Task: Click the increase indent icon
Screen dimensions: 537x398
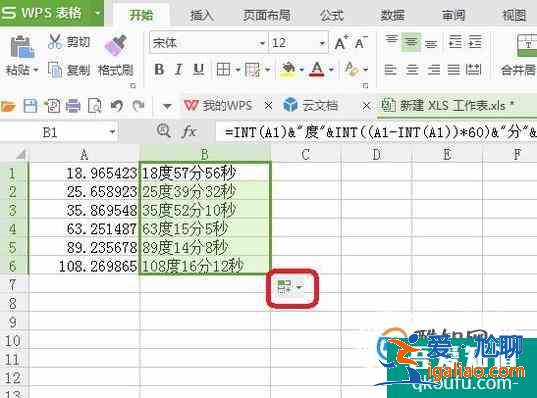Action: [x=475, y=42]
